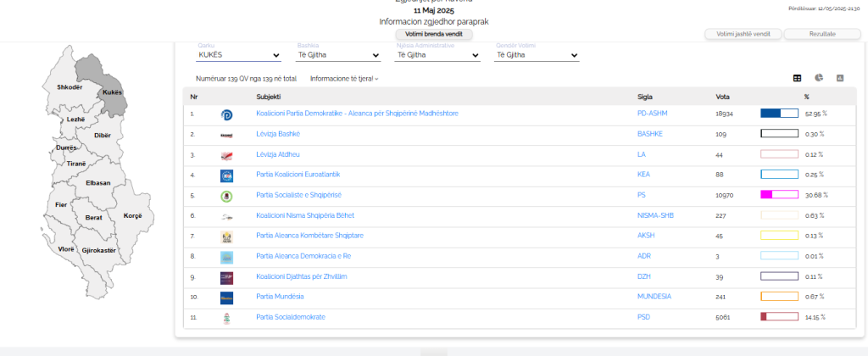The height and width of the screenshot is (356, 868).
Task: Select Kukës region on the map
Action: (x=113, y=92)
